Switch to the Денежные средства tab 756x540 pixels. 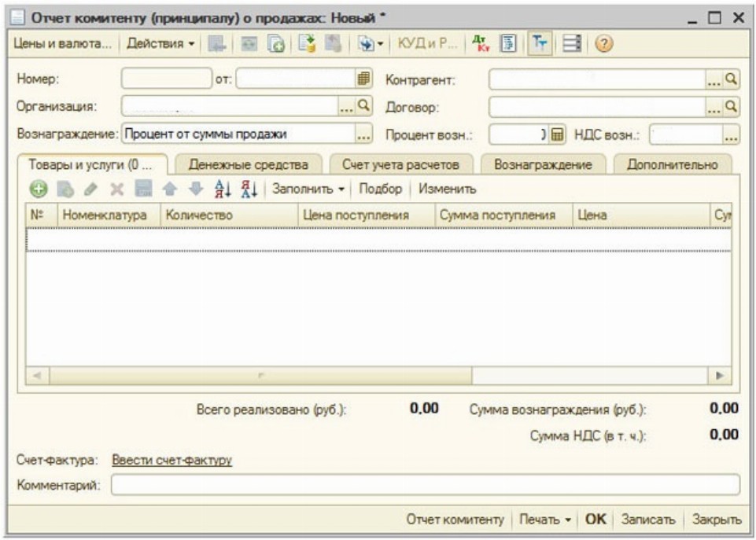(x=248, y=164)
